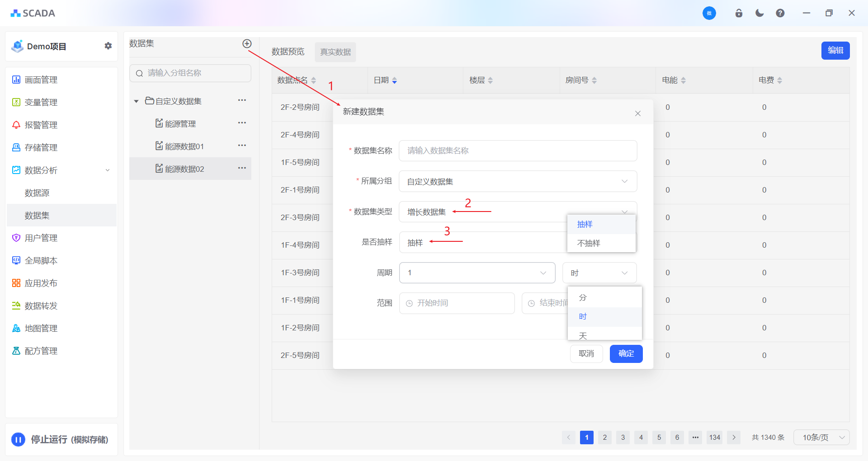Open Demo project settings gear
The height and width of the screenshot is (461, 868).
108,46
